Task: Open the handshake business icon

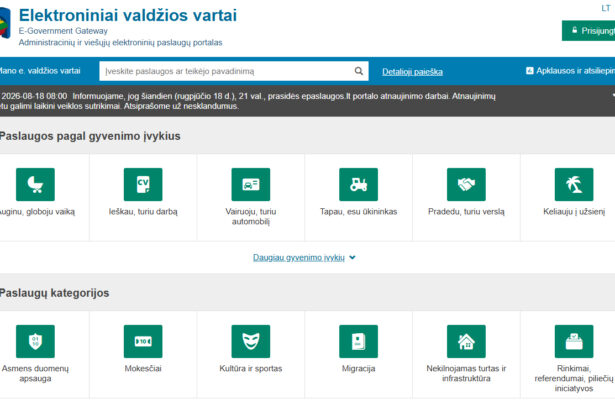Action: click(x=466, y=184)
